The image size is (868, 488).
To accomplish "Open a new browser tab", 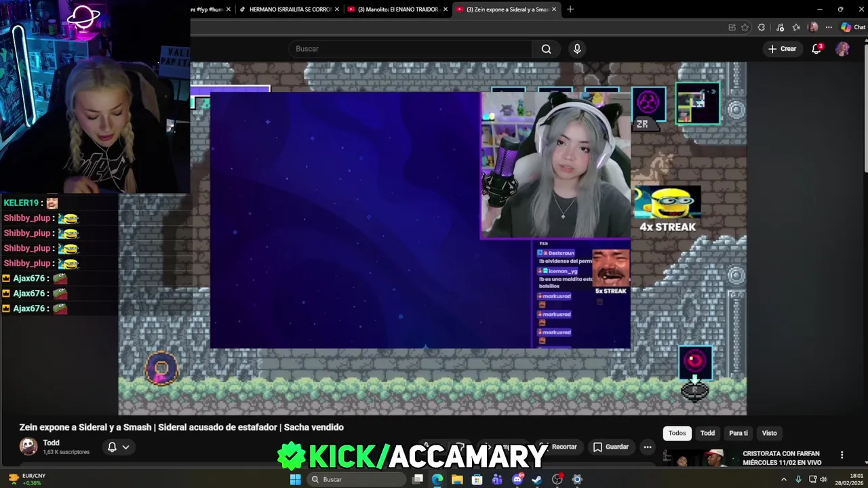I will click(570, 9).
